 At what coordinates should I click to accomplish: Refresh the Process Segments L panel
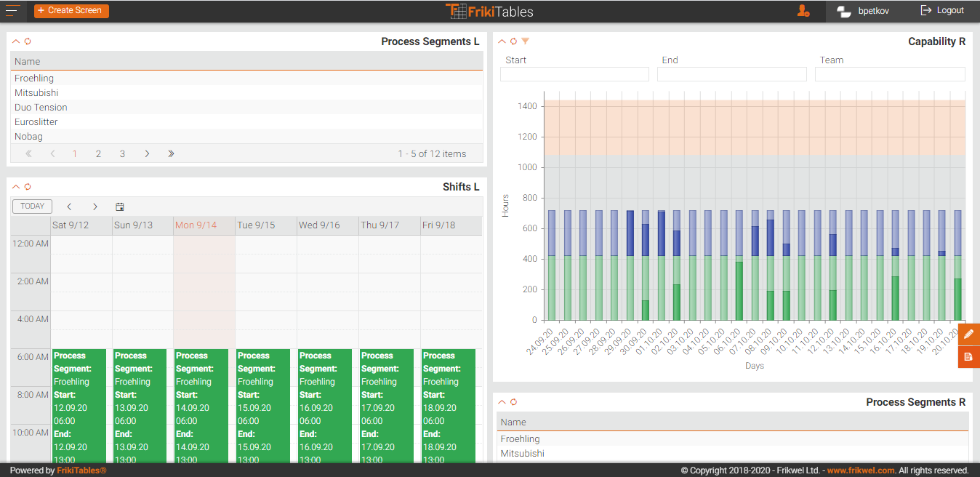(x=28, y=41)
